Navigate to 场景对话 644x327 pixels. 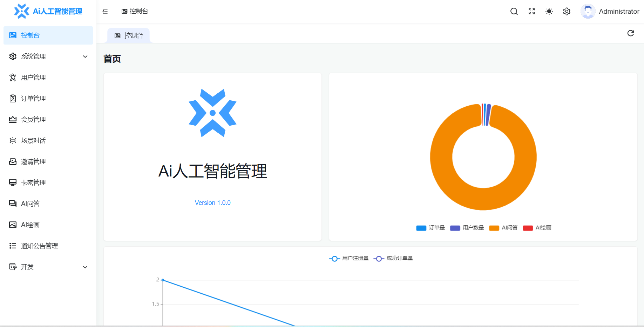coord(33,140)
